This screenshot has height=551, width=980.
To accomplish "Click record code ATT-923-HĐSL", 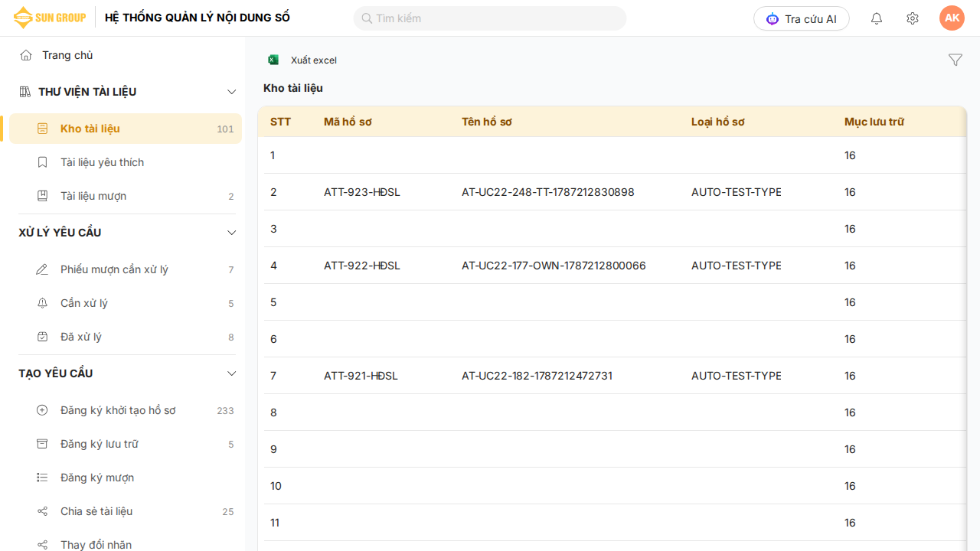I will [x=362, y=192].
